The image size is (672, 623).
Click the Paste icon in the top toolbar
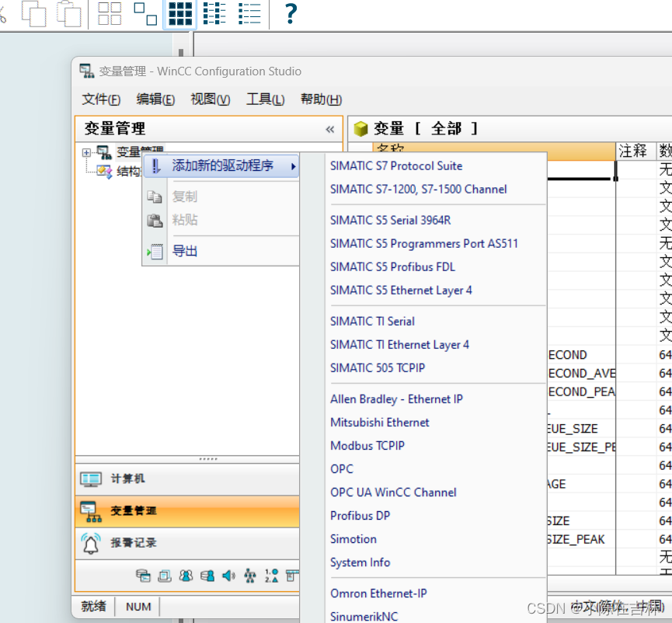(x=68, y=15)
